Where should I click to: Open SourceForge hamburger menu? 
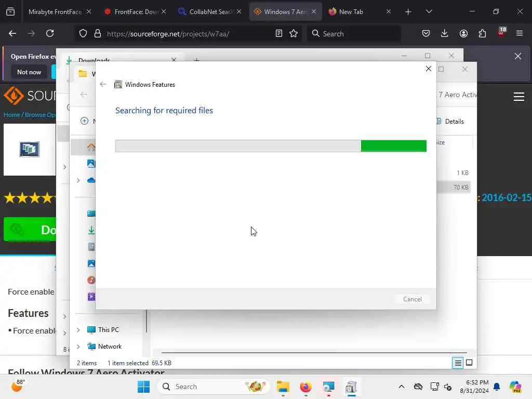tap(519, 97)
